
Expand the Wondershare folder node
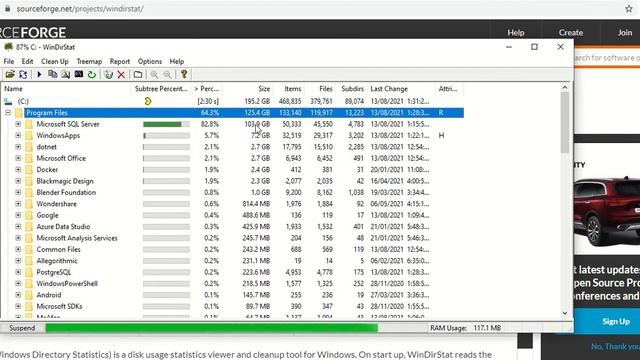18,204
